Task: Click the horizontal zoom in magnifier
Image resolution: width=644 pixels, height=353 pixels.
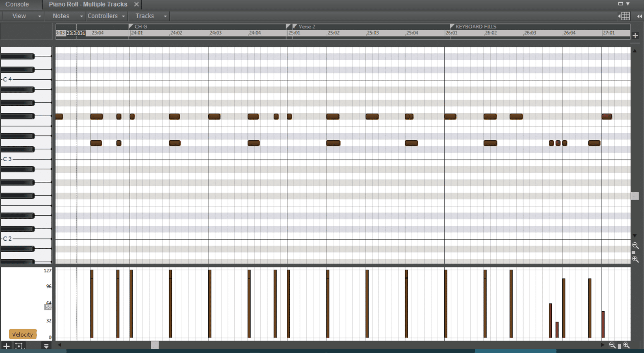Action: [626, 345]
